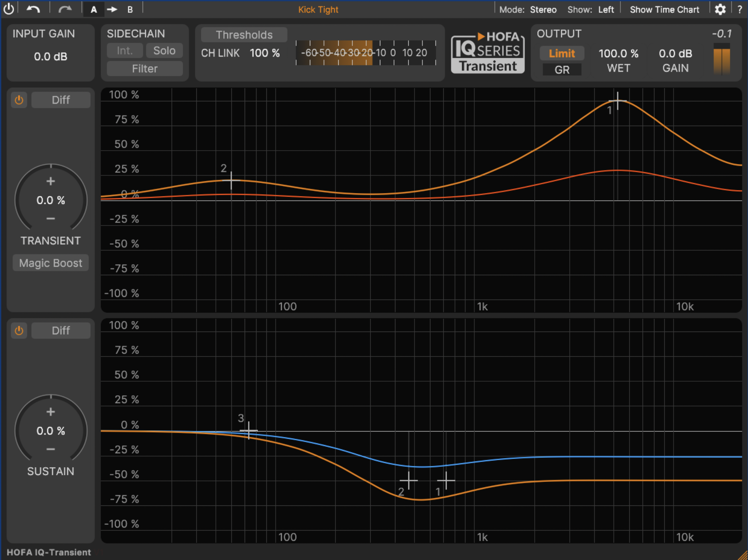The height and width of the screenshot is (560, 748).
Task: Open Show Time Chart view
Action: (x=664, y=9)
